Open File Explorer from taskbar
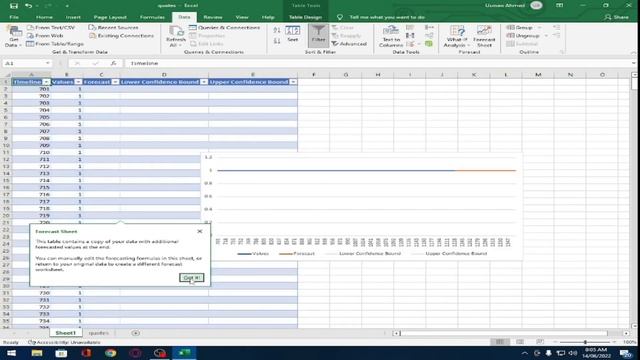Image resolution: width=640 pixels, height=360 pixels. 37,353
